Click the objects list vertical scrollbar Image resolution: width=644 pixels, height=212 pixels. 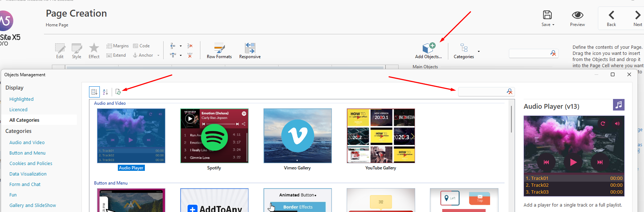pyautogui.click(x=511, y=119)
